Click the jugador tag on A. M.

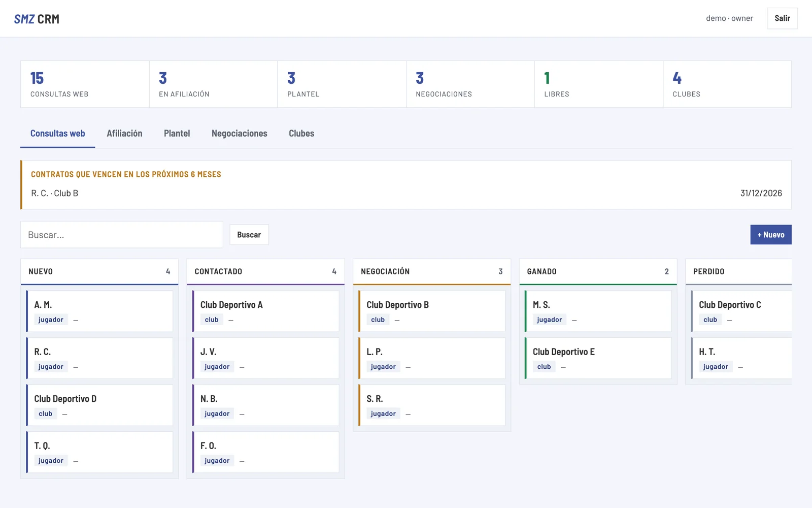[51, 320]
